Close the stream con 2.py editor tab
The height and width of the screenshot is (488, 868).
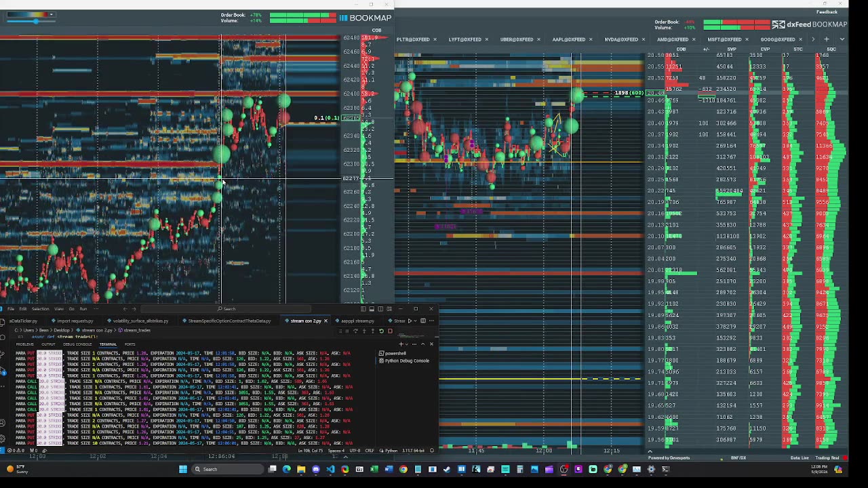click(325, 321)
